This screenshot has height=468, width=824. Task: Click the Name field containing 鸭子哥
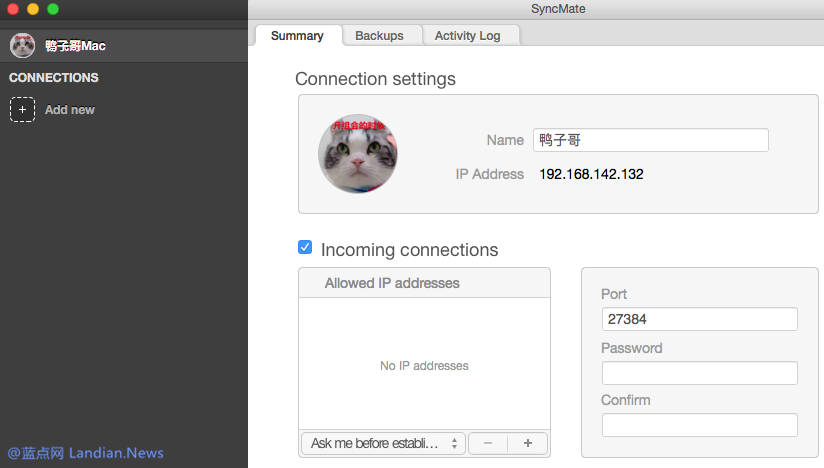(650, 140)
